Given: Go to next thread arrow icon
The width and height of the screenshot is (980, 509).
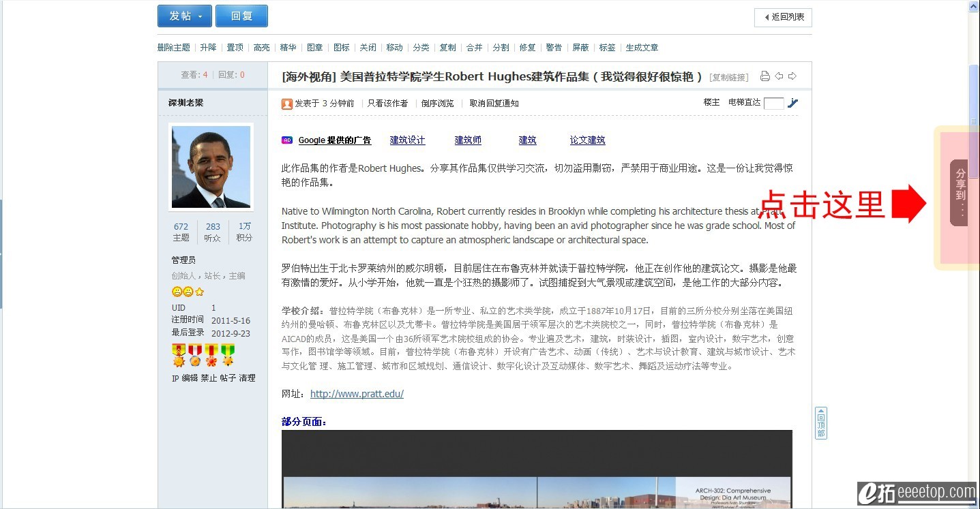Looking at the screenshot, I should (792, 76).
